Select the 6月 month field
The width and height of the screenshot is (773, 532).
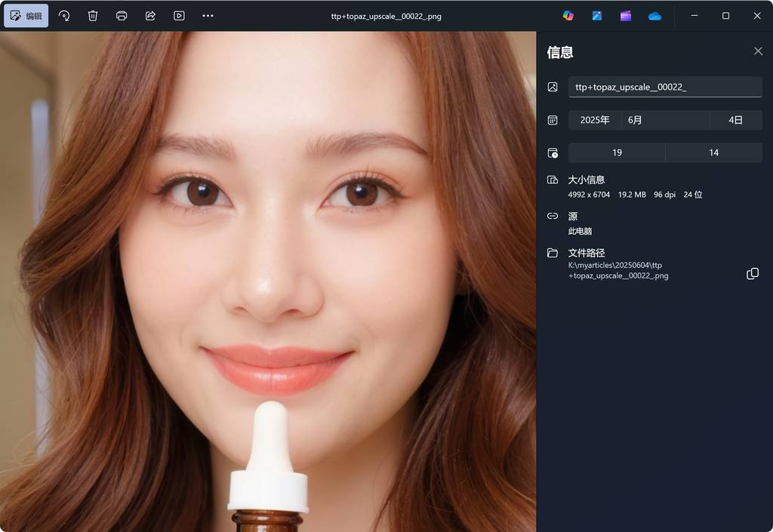664,120
